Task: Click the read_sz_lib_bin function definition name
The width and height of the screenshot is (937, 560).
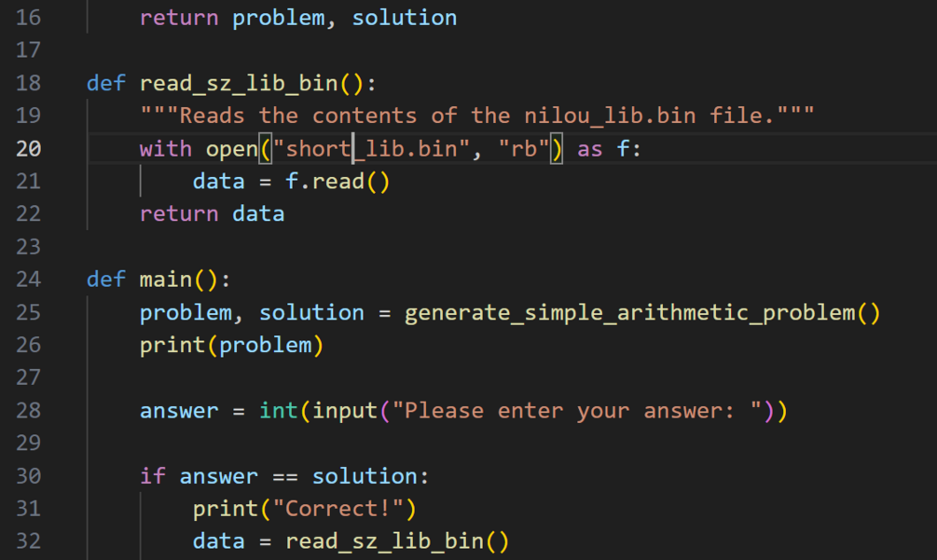Action: 239,84
